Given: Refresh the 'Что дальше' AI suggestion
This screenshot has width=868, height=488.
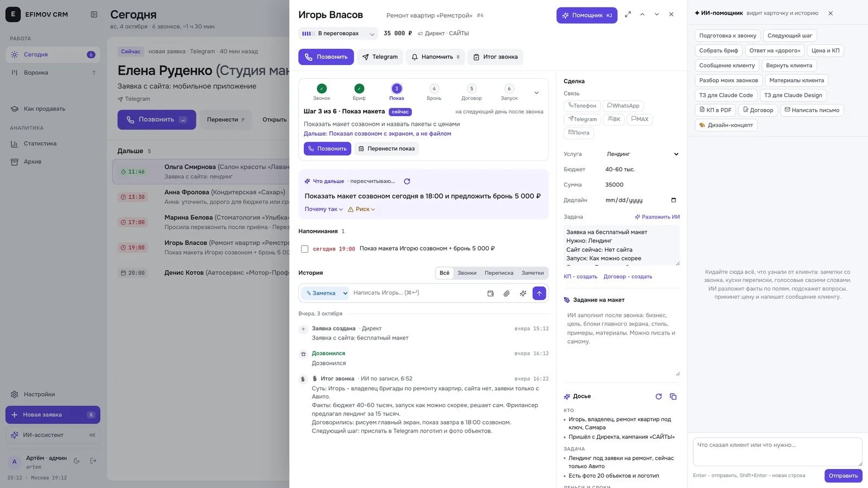Looking at the screenshot, I should (407, 181).
